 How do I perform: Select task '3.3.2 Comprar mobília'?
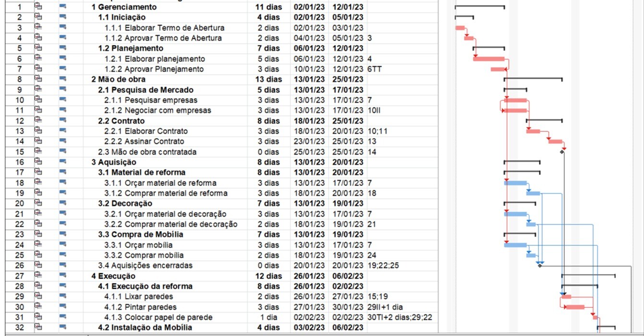(x=144, y=255)
